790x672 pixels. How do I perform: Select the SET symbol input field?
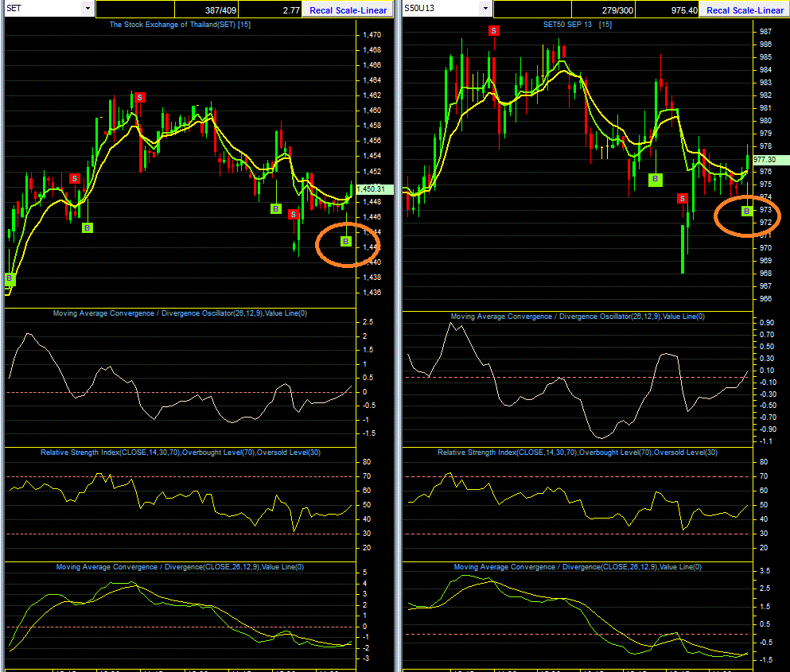click(43, 8)
